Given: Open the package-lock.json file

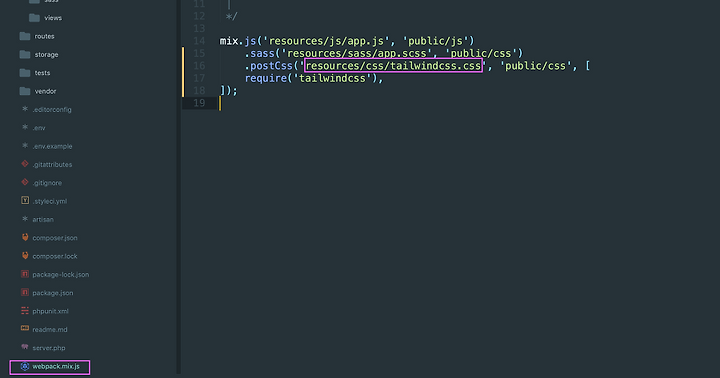Looking at the screenshot, I should click(61, 275).
